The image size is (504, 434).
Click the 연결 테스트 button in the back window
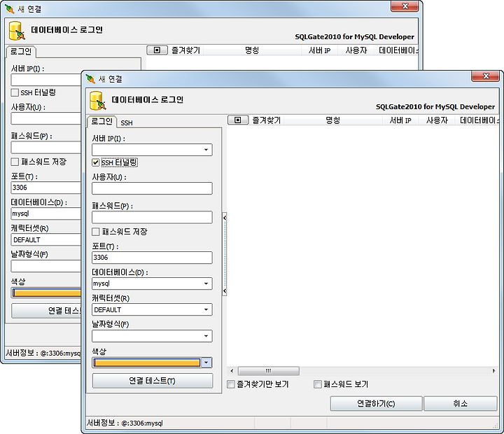pyautogui.click(x=47, y=311)
